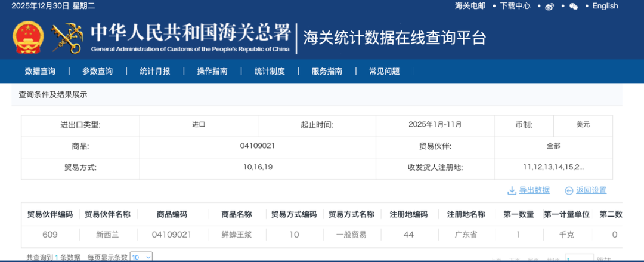Open the WeChat icon link
This screenshot has width=644, height=262.
click(x=574, y=6)
